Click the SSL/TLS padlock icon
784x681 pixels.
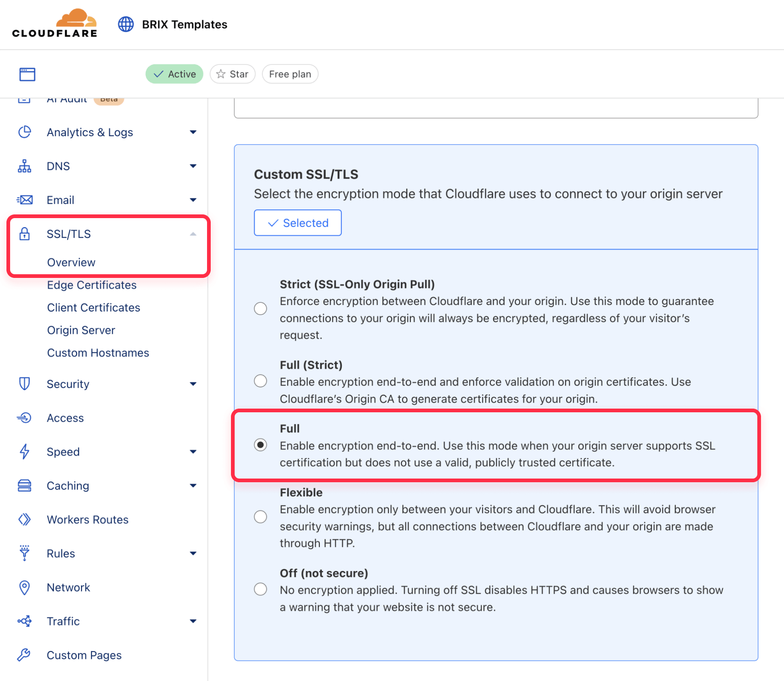pos(24,234)
